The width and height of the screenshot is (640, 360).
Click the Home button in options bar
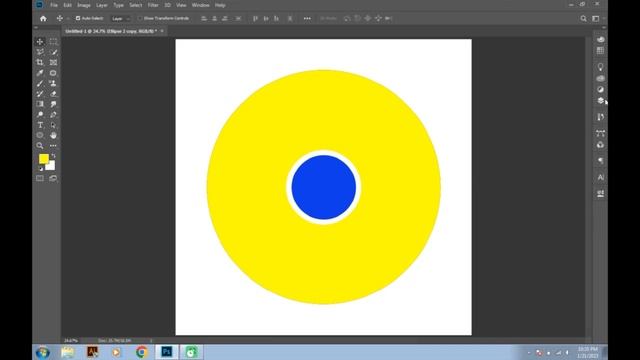point(43,18)
